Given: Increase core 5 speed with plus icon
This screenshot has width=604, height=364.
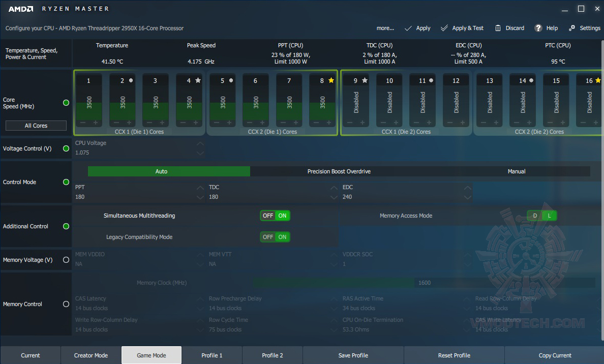Looking at the screenshot, I should pyautogui.click(x=229, y=123).
